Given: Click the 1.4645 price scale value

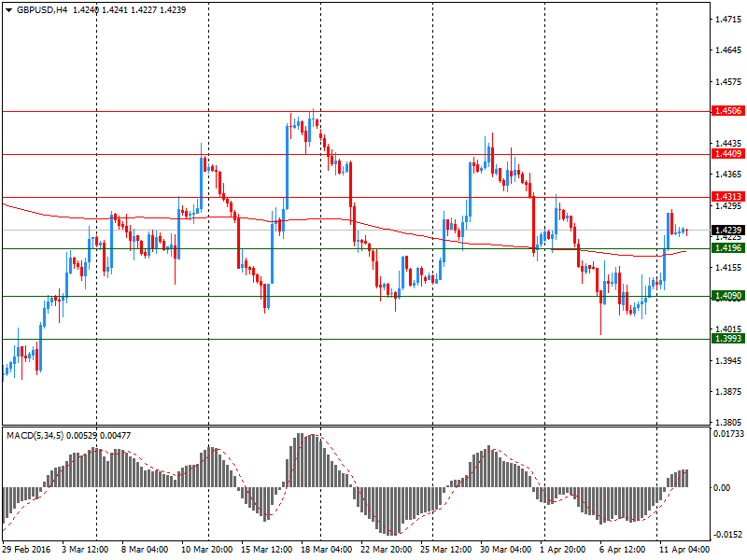Looking at the screenshot, I should (x=728, y=50).
